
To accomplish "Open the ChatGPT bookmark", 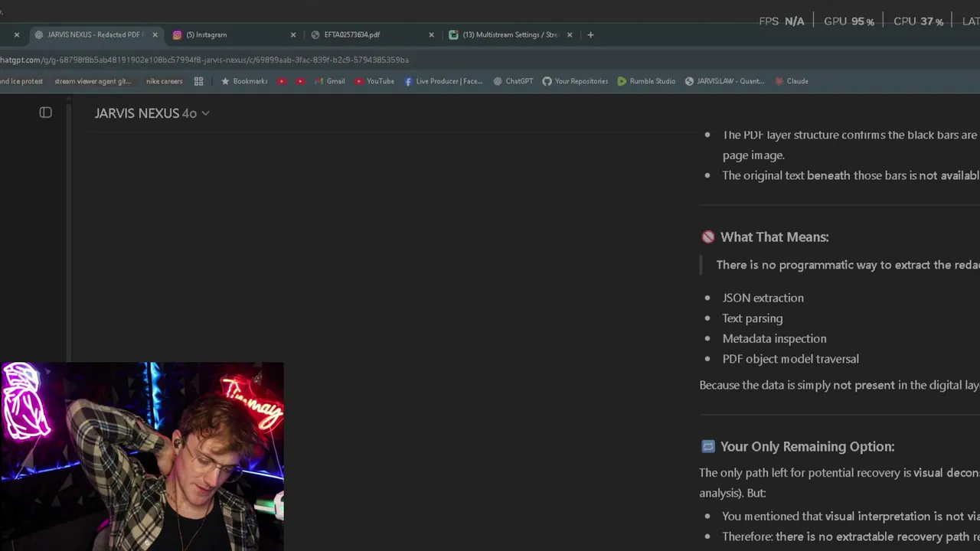I will (513, 81).
